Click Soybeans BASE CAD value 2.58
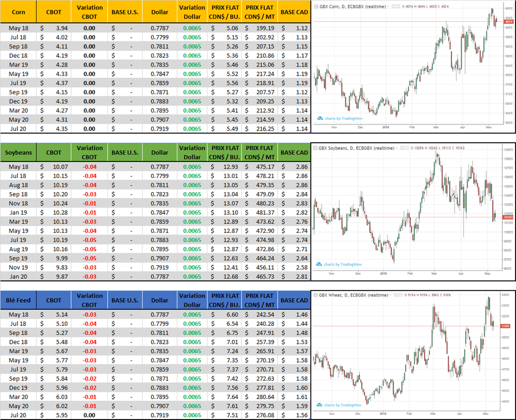The image size is (516, 420). (302, 267)
